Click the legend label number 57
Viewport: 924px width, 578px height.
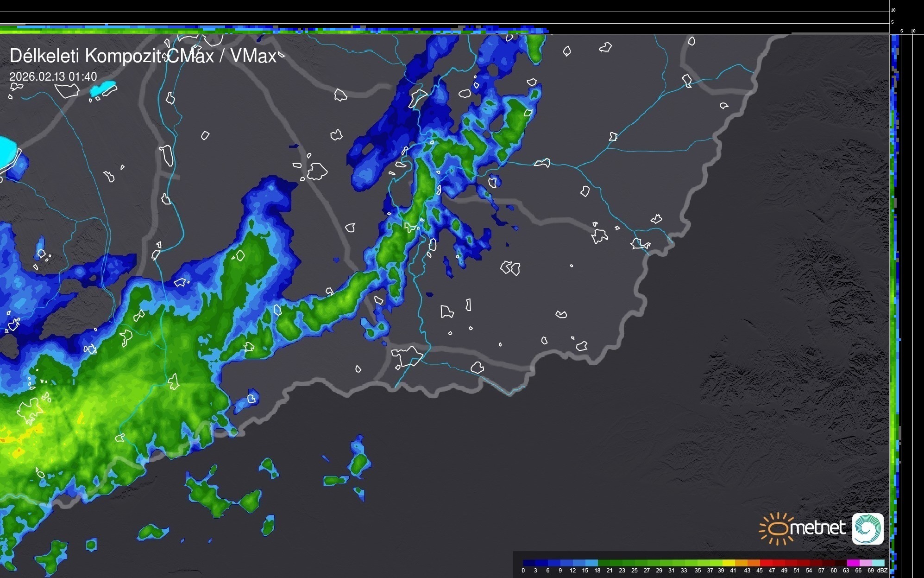821,571
